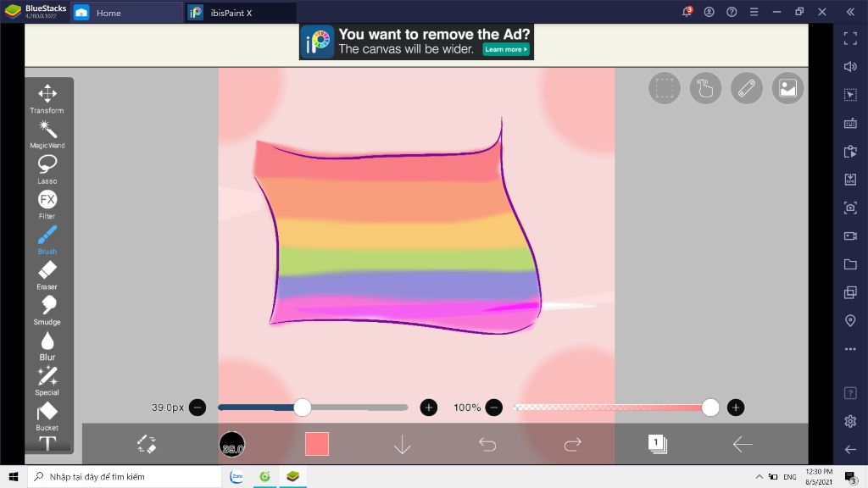Collapse the BlueStacks side toolbar
The height and width of the screenshot is (488, 868).
tap(850, 12)
